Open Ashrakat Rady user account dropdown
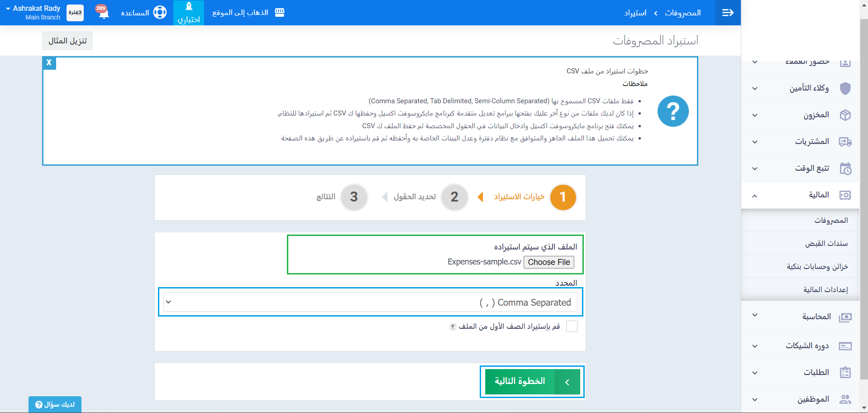 point(34,13)
